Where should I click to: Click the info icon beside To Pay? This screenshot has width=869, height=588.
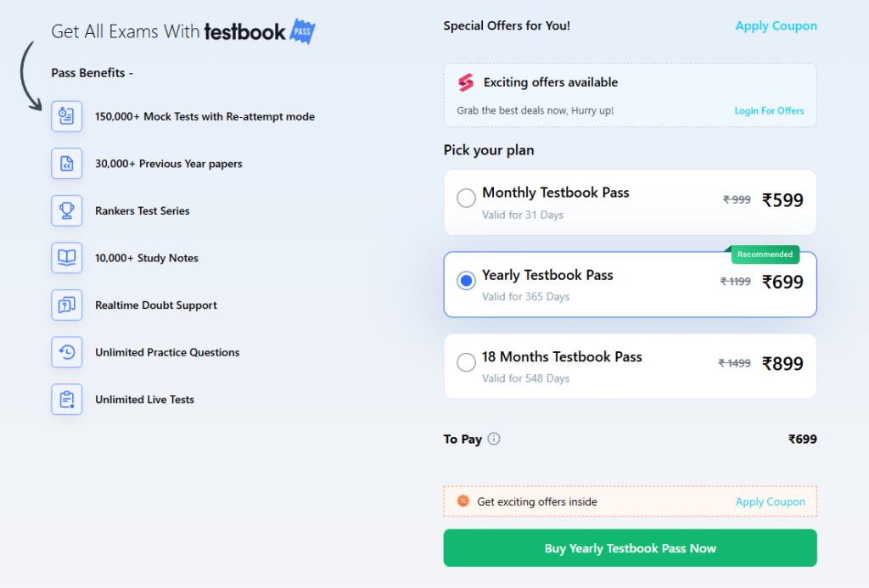point(494,439)
